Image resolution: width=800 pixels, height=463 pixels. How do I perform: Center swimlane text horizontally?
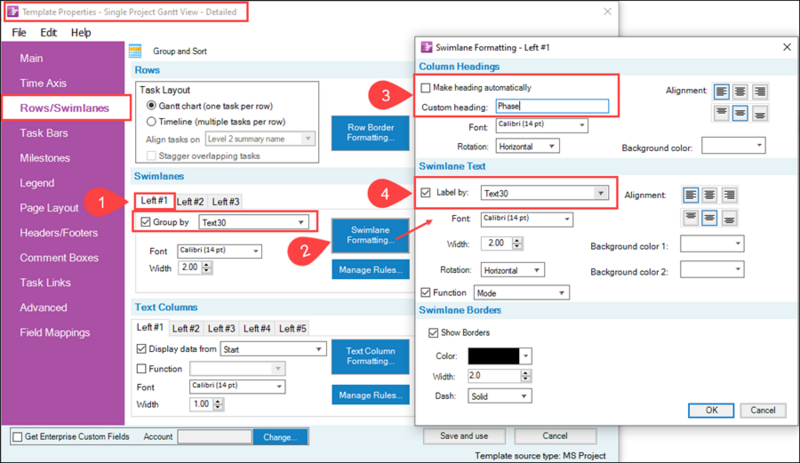[709, 195]
